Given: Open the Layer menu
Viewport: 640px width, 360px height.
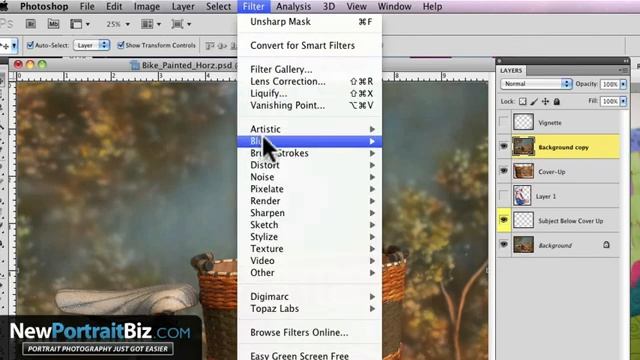Looking at the screenshot, I should coord(183,7).
